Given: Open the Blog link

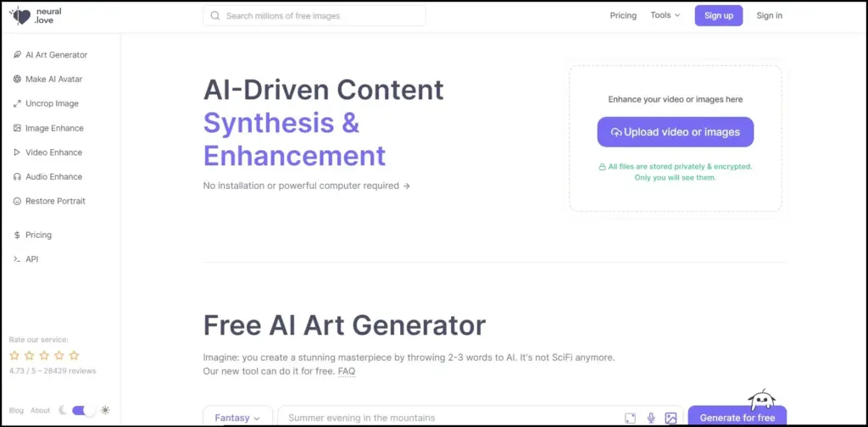Looking at the screenshot, I should [16, 410].
